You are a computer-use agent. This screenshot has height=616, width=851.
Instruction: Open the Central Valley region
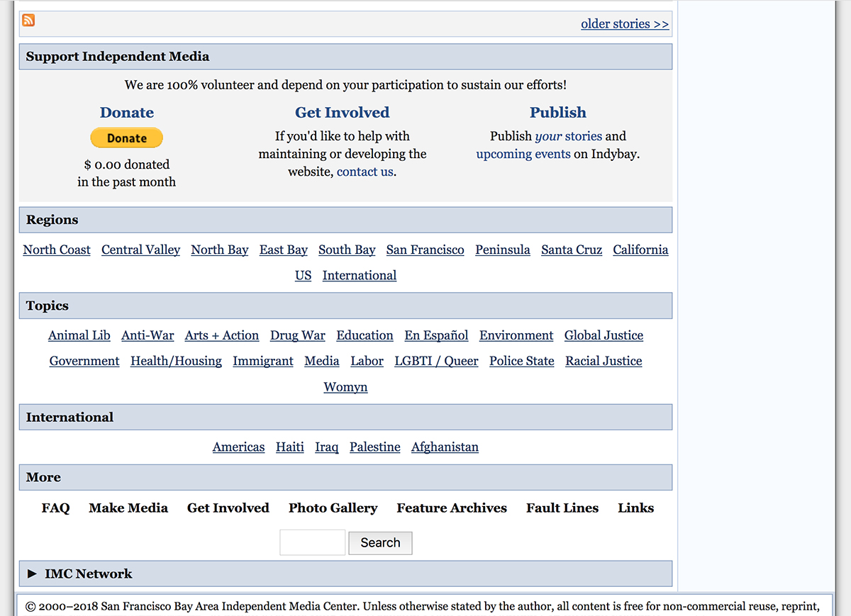[140, 250]
